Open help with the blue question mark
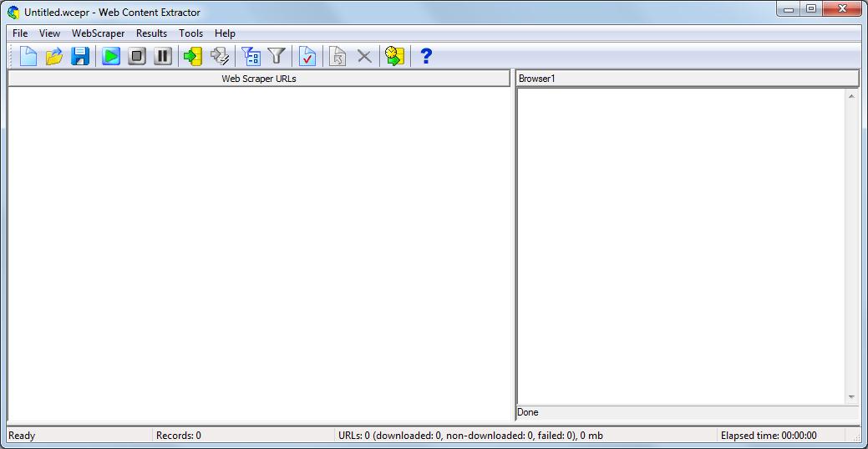 point(426,56)
